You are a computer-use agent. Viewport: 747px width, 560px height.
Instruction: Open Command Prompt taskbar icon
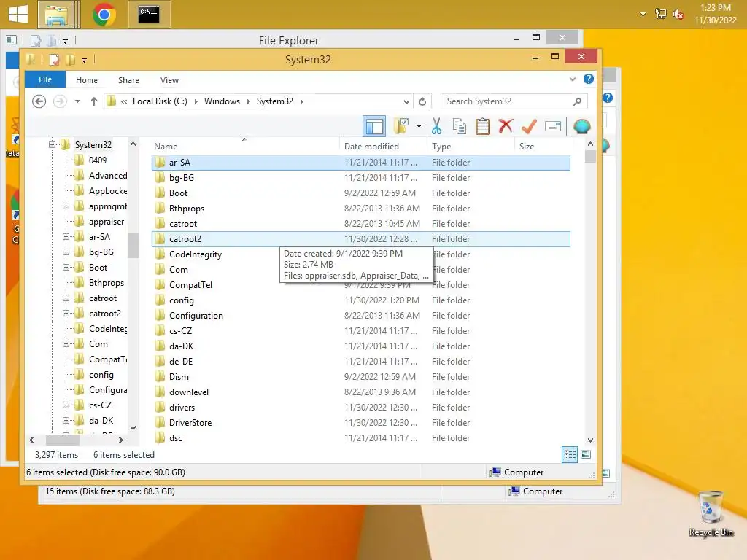coord(149,15)
